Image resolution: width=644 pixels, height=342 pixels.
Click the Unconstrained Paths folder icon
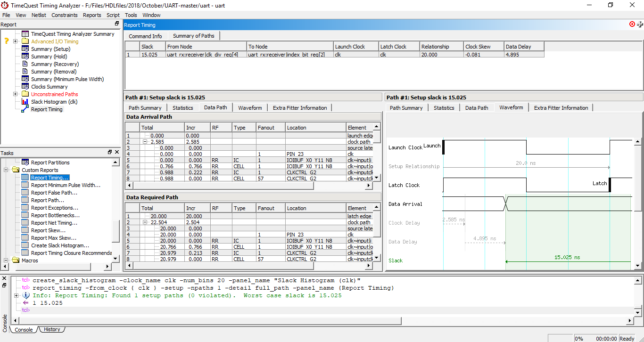point(25,94)
